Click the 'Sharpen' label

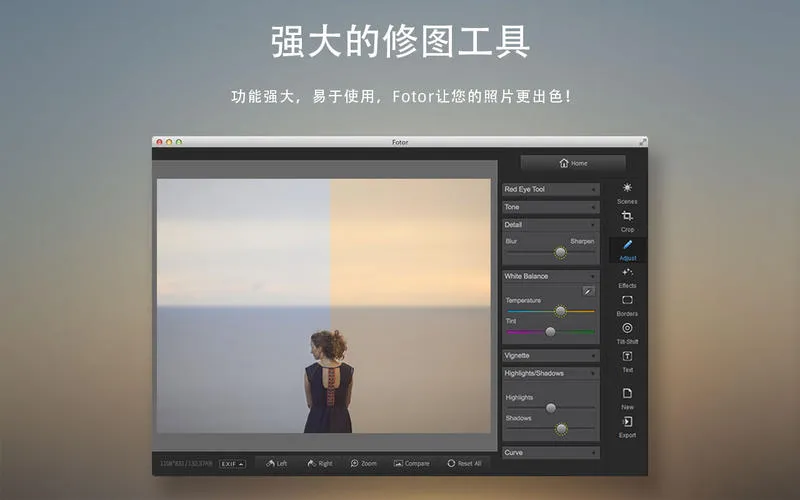pos(582,241)
